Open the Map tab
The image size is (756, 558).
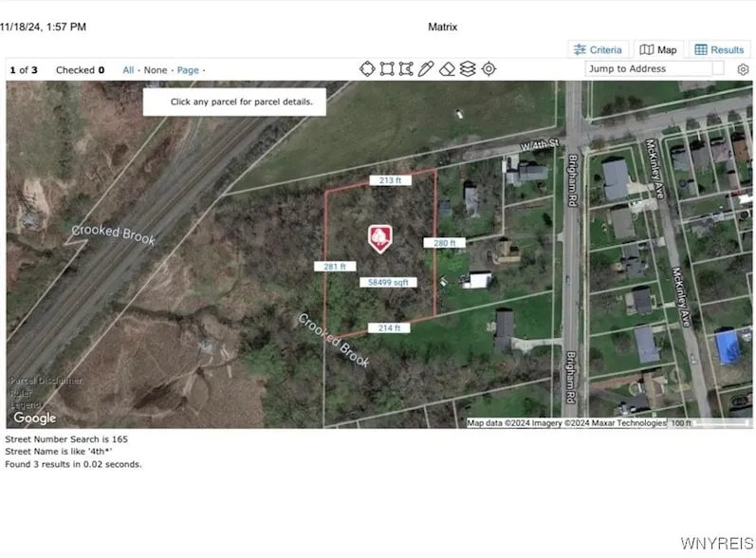pos(658,49)
